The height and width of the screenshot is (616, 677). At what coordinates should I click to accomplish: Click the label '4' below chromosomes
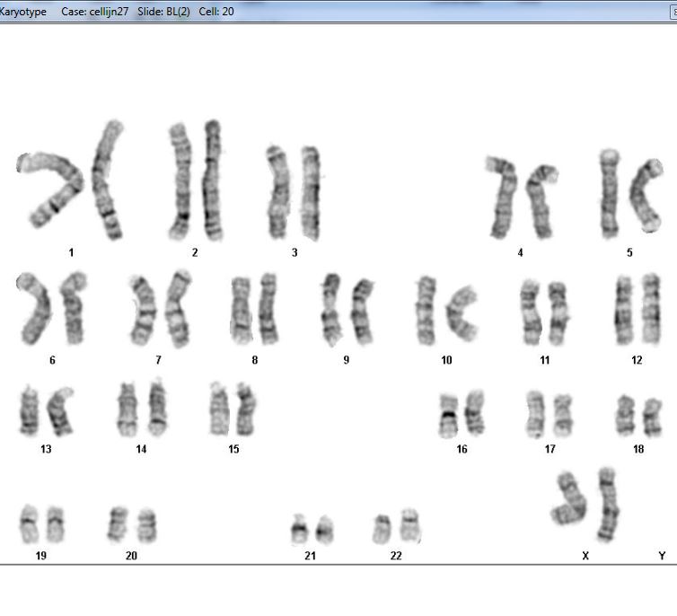520,252
